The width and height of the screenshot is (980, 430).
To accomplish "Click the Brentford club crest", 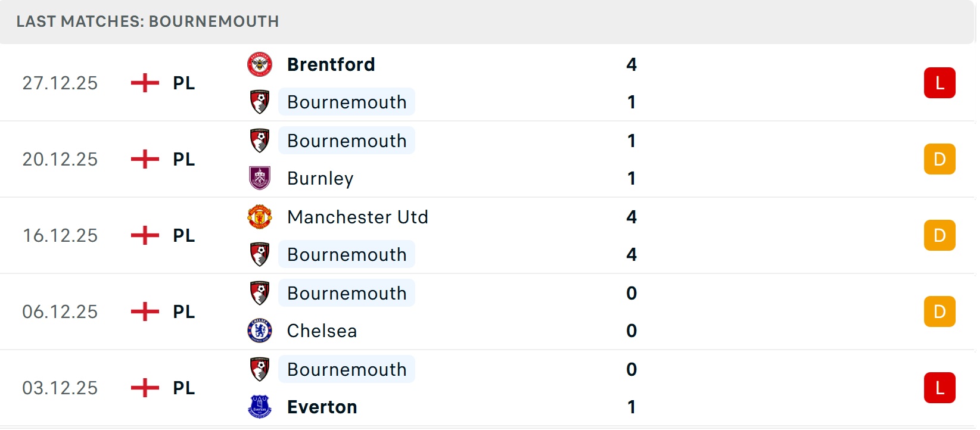I will (x=260, y=64).
